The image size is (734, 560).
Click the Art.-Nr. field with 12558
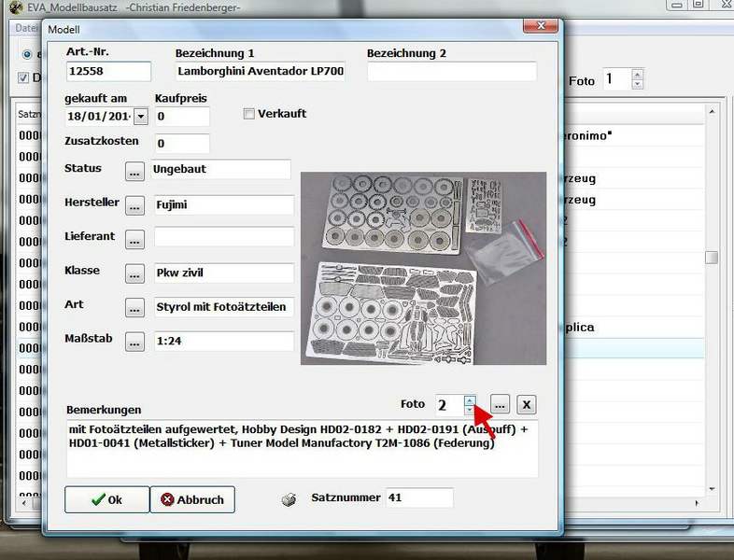point(108,71)
